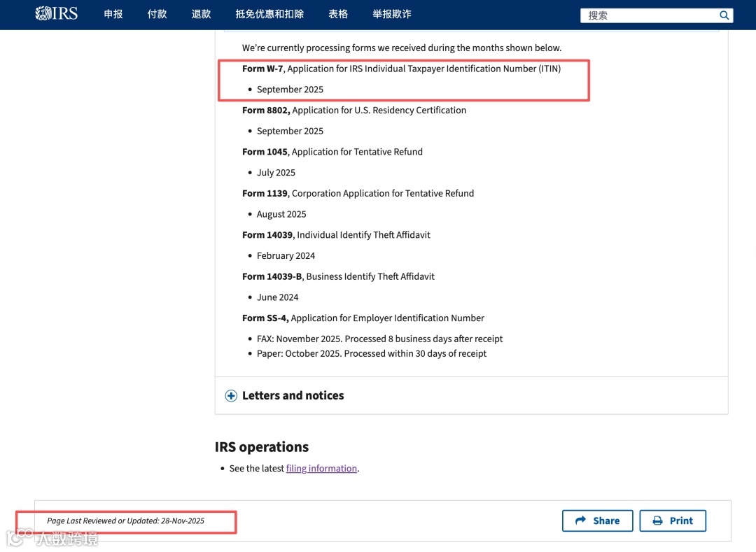
Task: Open the 退款 menu
Action: [201, 14]
